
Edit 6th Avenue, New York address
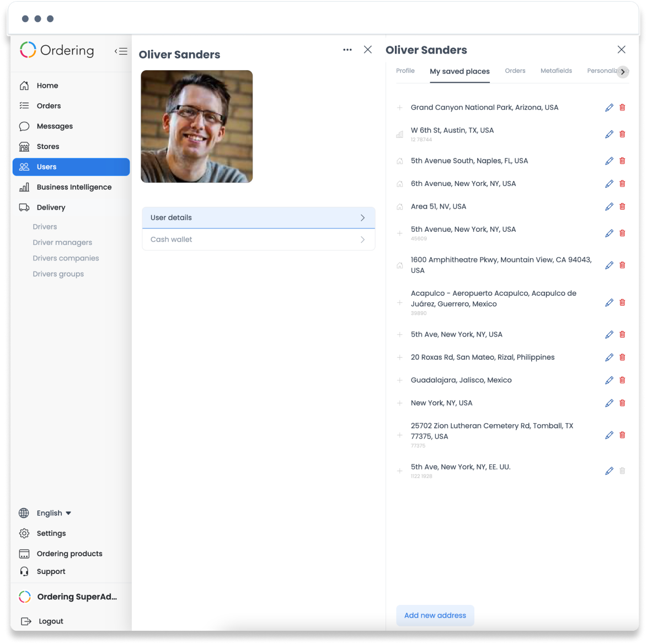[x=609, y=184]
